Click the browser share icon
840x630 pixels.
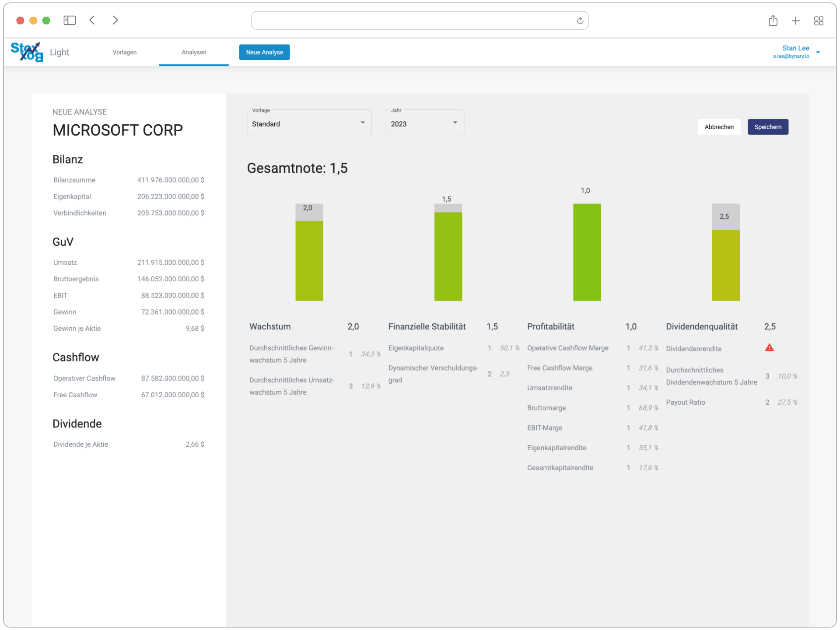(x=773, y=21)
